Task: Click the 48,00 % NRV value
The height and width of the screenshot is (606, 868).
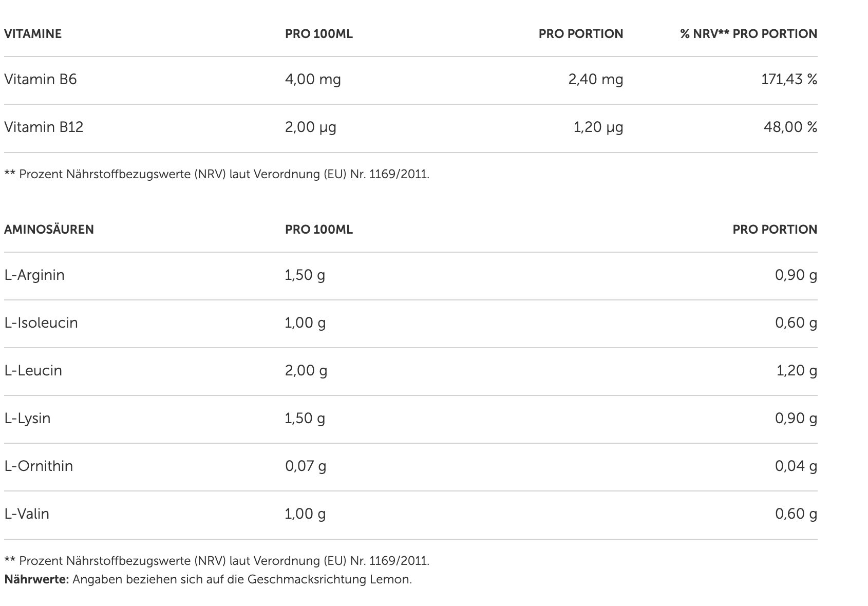Action: click(x=790, y=127)
